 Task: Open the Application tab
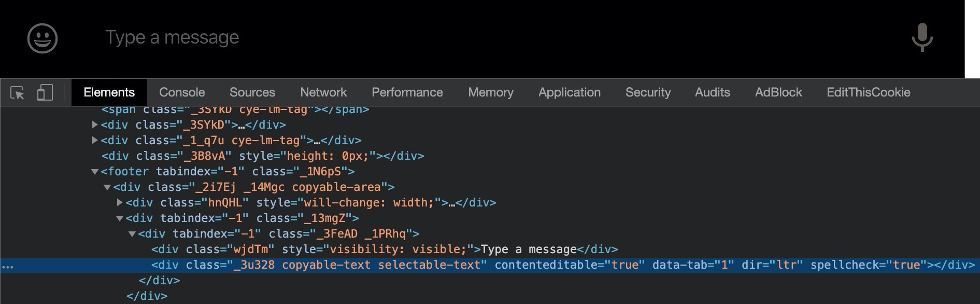[x=569, y=93]
